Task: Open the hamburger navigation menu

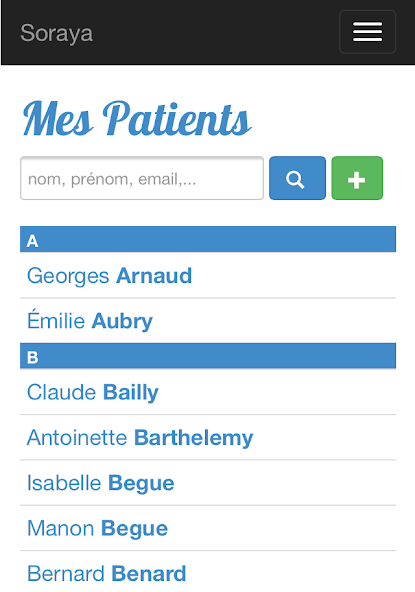Action: tap(367, 32)
